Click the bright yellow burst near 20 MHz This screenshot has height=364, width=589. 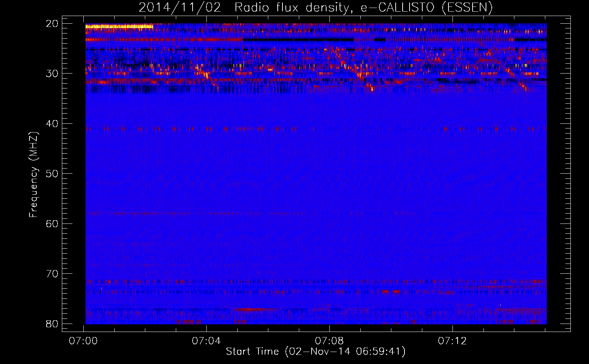119,26
